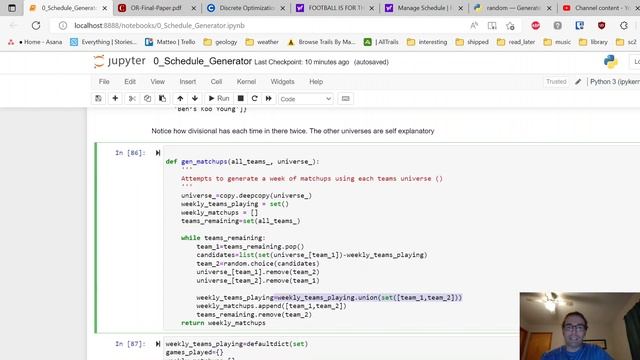This screenshot has width=640, height=360.
Task: Click the In [86] cell prompt
Action: coord(130,153)
